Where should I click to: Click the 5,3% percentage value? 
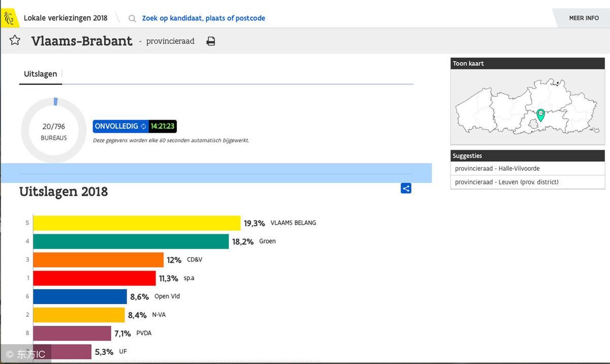(x=104, y=352)
